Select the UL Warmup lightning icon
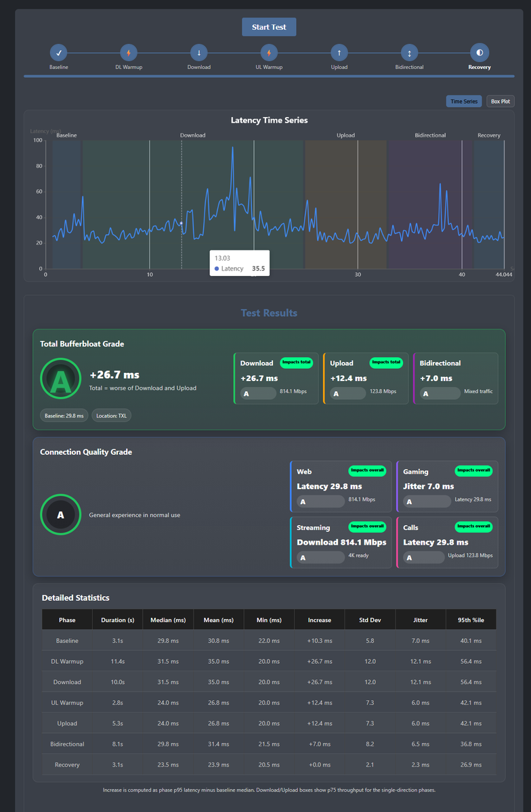The height and width of the screenshot is (812, 531). coord(269,53)
